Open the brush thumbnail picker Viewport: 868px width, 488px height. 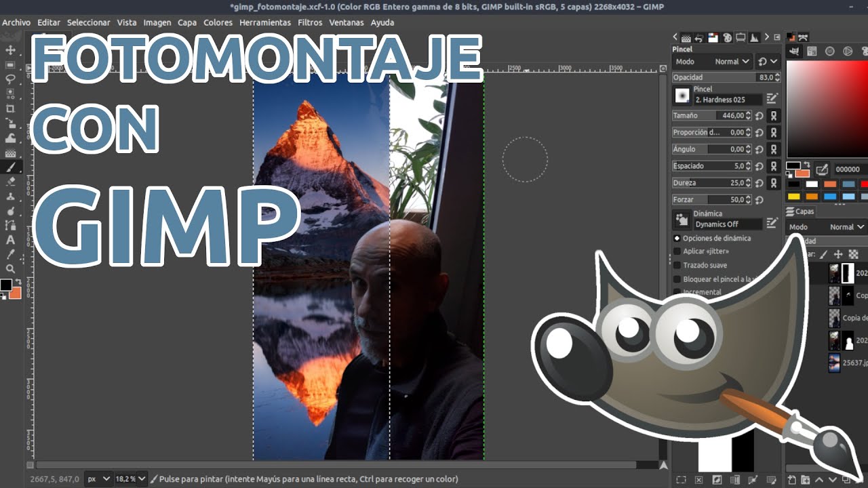pos(682,96)
